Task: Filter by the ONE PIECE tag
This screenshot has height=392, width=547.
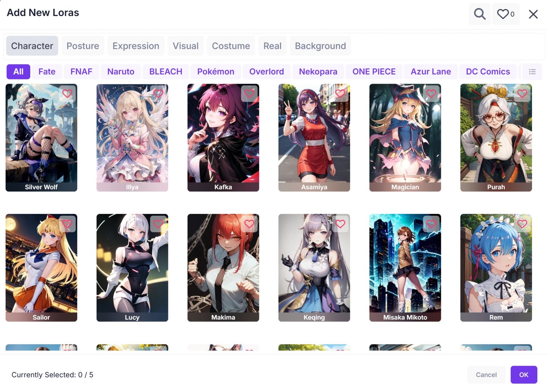Action: [x=374, y=72]
